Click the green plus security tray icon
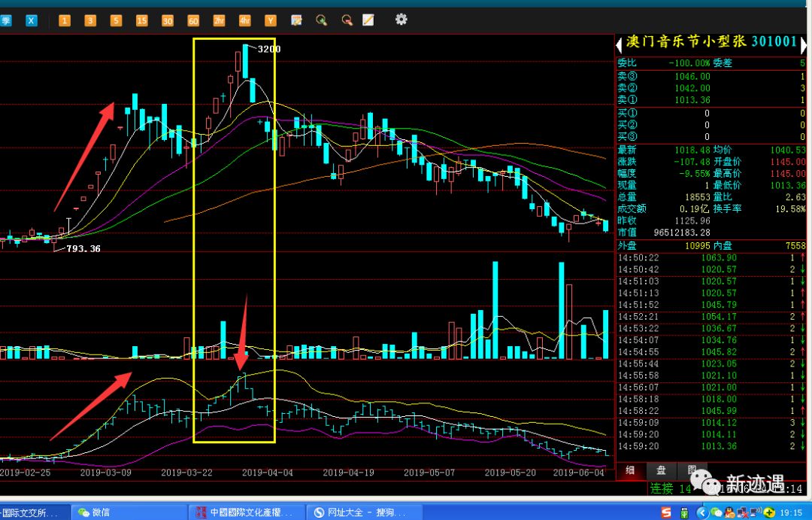 769,512
